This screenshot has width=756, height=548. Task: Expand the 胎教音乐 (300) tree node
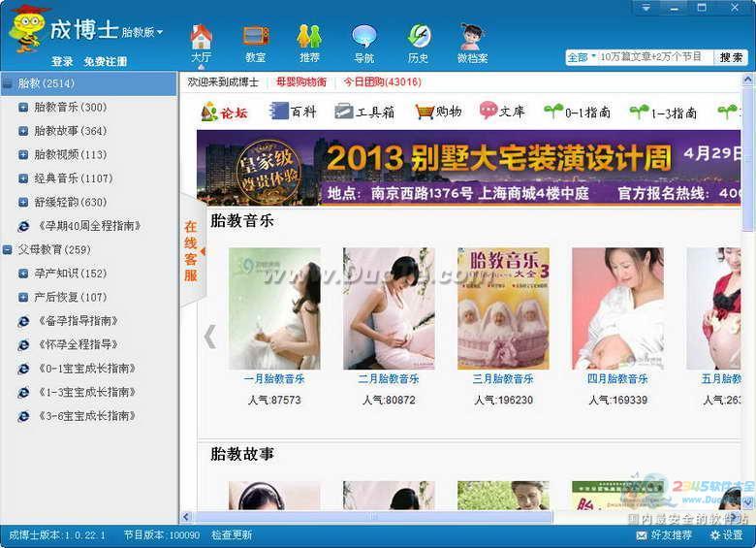pos(23,107)
